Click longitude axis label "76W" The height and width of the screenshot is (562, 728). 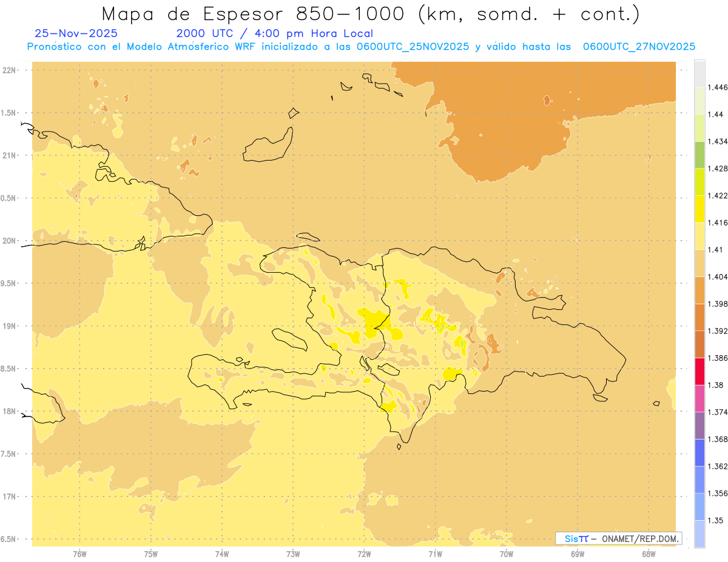(79, 554)
